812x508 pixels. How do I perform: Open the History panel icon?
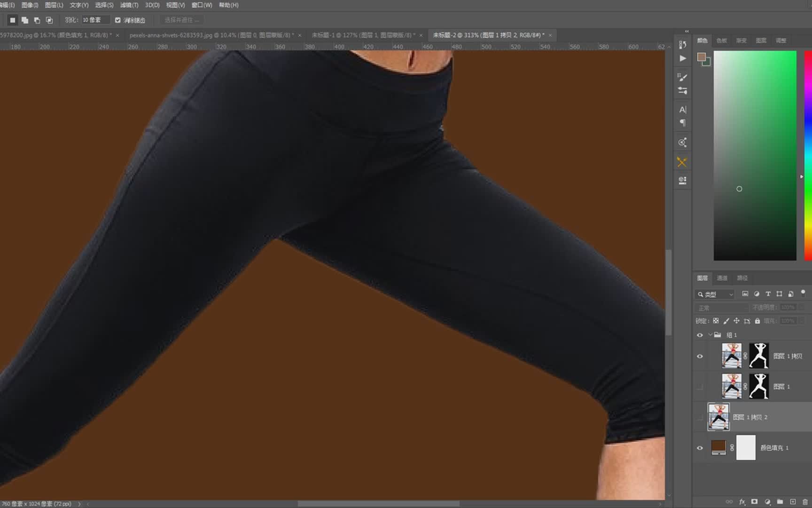pyautogui.click(x=683, y=45)
